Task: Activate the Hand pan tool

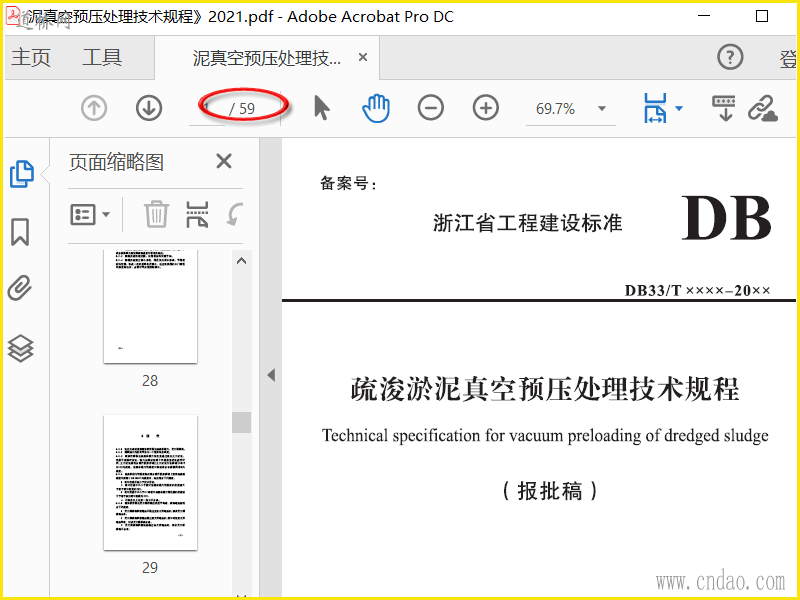Action: coord(376,108)
